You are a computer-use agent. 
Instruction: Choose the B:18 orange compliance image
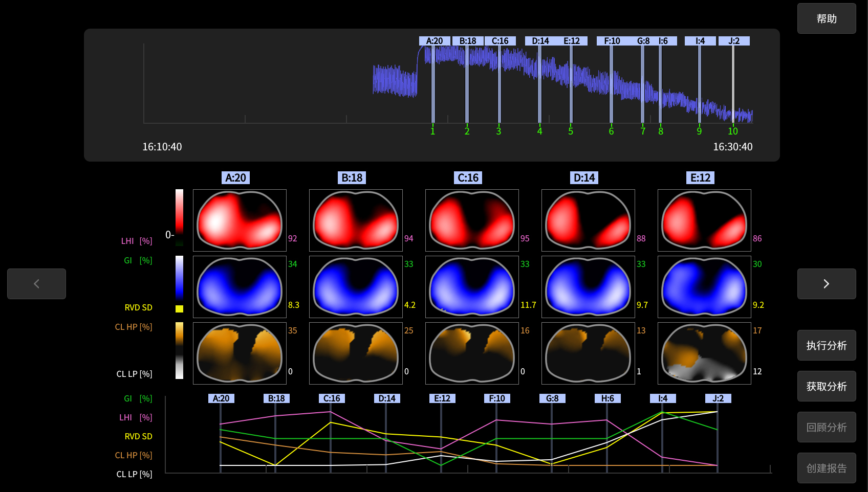tap(356, 353)
